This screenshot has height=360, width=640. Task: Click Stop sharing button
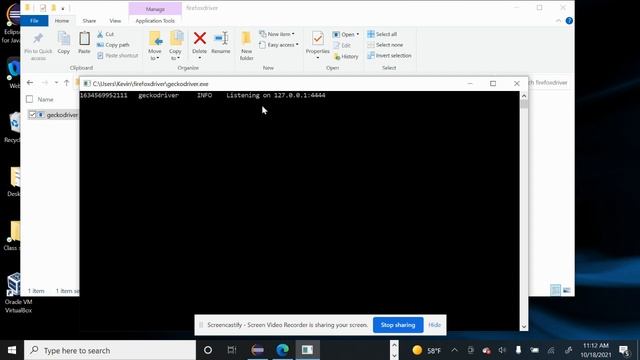[x=398, y=325]
